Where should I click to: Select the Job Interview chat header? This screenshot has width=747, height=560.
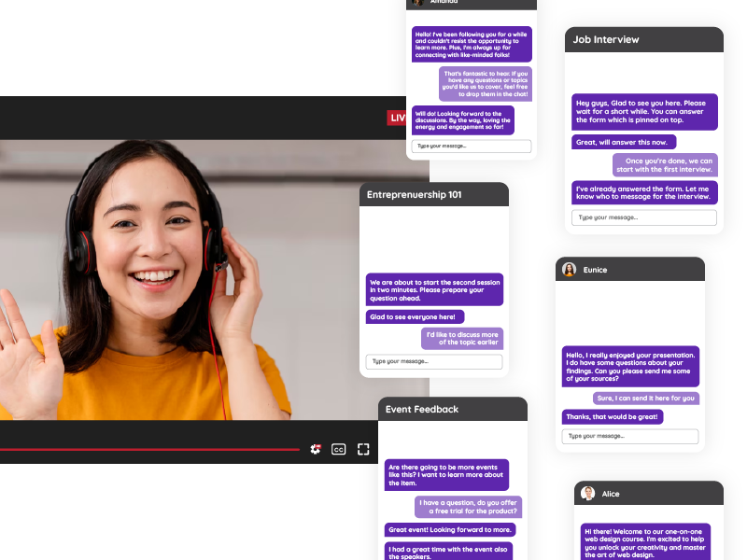(x=643, y=39)
